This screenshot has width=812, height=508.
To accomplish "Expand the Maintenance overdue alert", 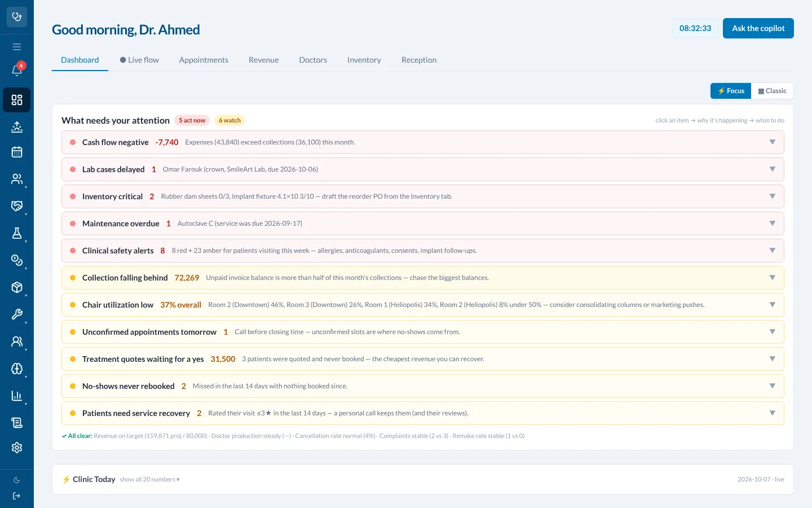I will pyautogui.click(x=423, y=224).
